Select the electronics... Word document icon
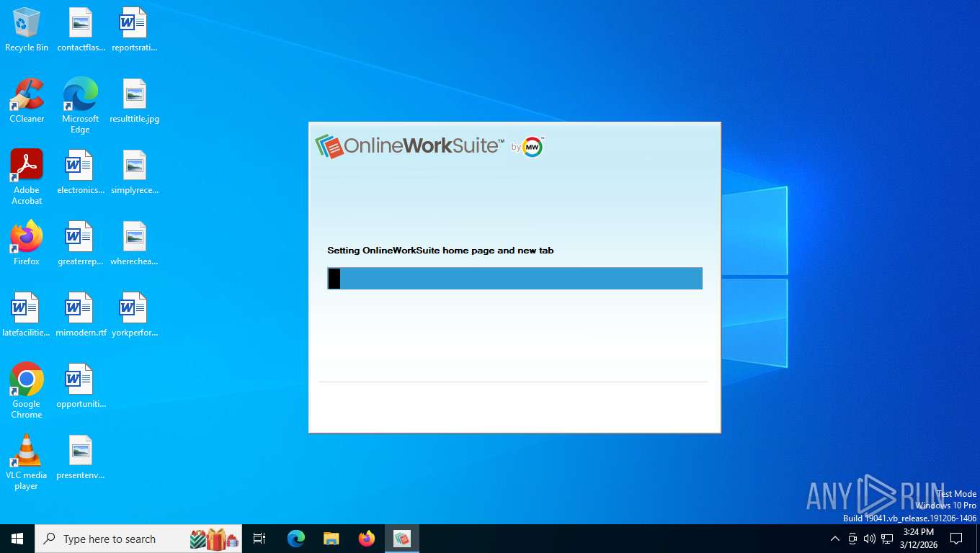This screenshot has width=980, height=553. click(x=81, y=173)
